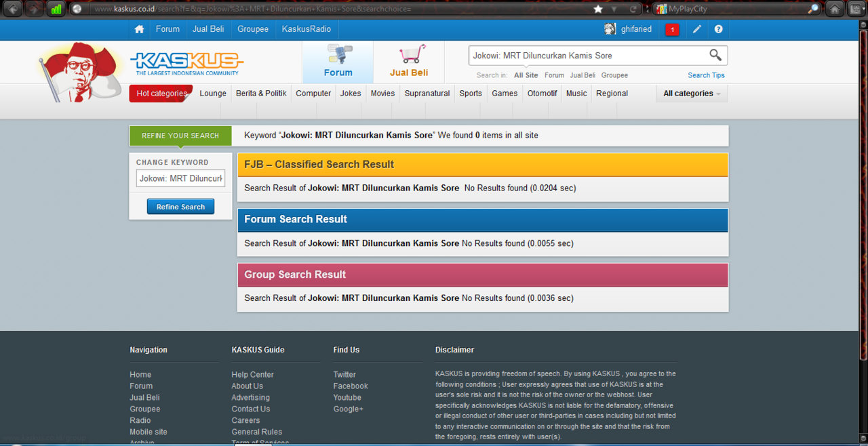The height and width of the screenshot is (446, 868).
Task: Open the ghifaried profile link
Action: click(636, 29)
